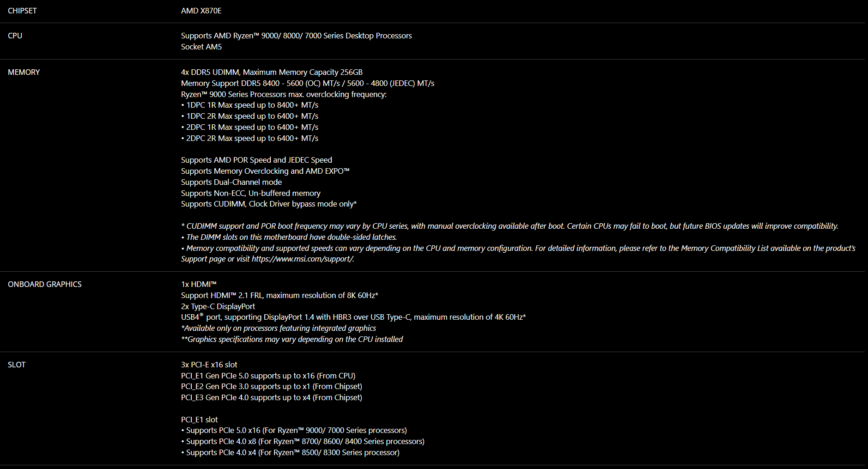Click the Socket AM5 text
868x469 pixels.
tap(201, 47)
